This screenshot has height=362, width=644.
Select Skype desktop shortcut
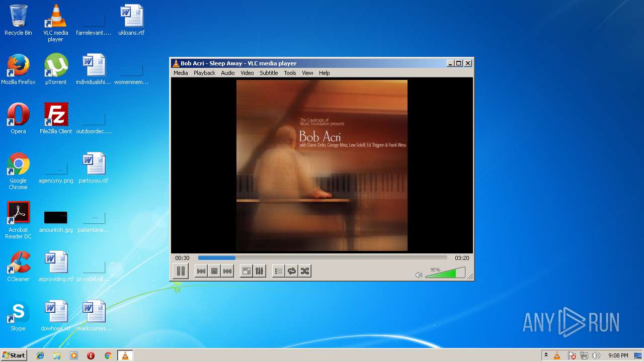click(18, 316)
